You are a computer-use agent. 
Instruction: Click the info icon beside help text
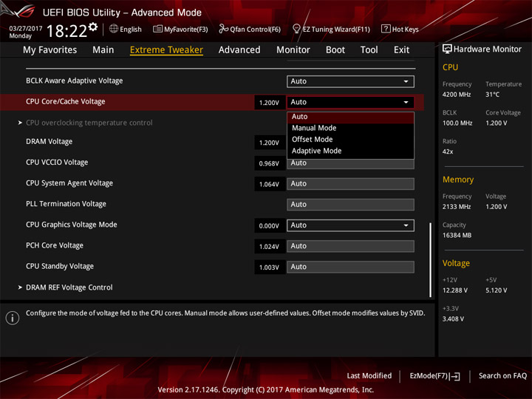point(13,318)
